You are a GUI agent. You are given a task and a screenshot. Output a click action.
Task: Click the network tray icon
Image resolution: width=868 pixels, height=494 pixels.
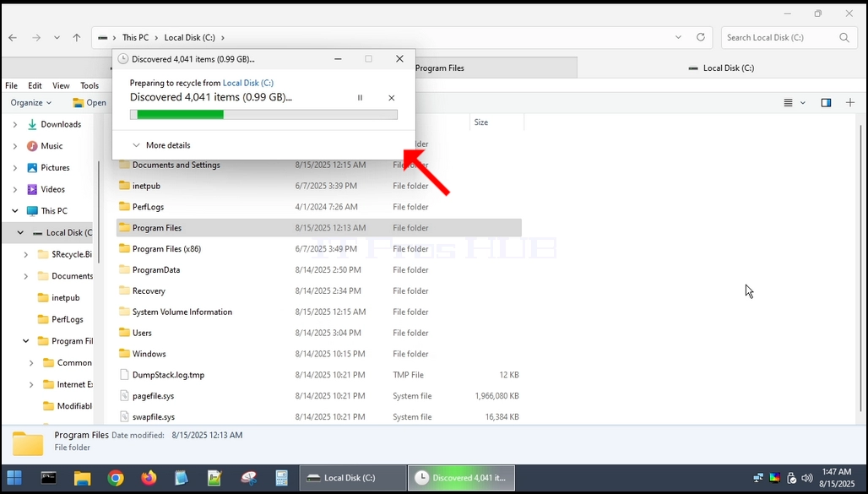[758, 477]
